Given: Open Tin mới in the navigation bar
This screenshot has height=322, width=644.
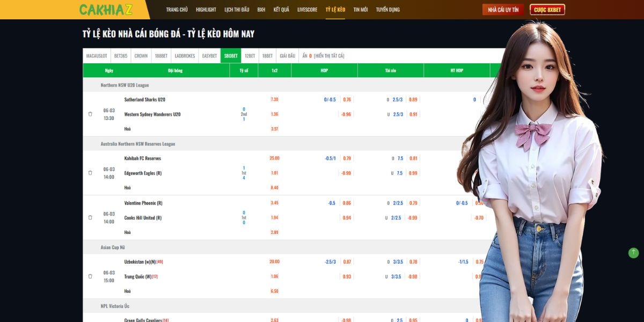Looking at the screenshot, I should [x=361, y=10].
